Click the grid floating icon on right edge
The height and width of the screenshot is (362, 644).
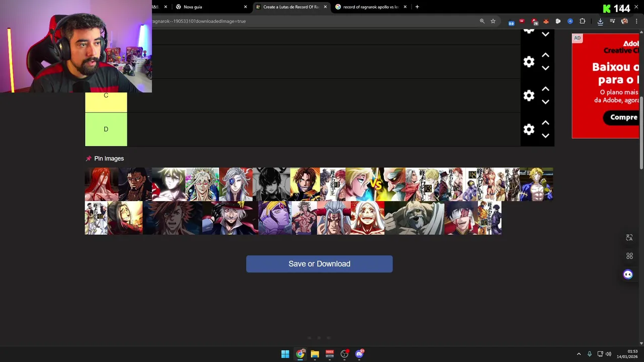(629, 256)
